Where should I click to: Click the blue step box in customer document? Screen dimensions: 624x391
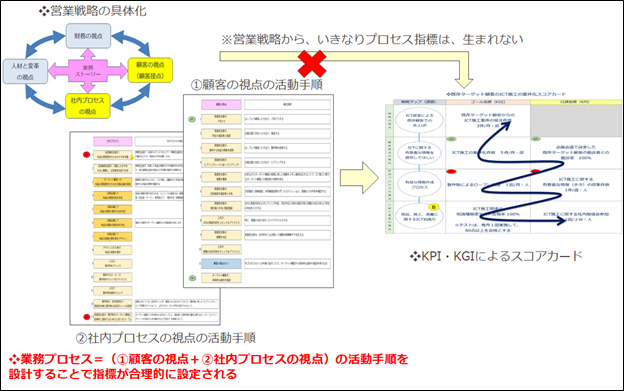click(221, 263)
